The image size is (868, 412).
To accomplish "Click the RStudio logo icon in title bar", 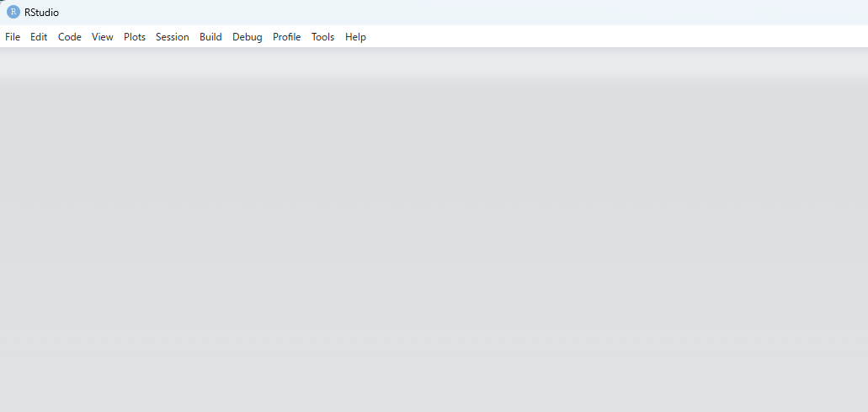I will tap(13, 12).
